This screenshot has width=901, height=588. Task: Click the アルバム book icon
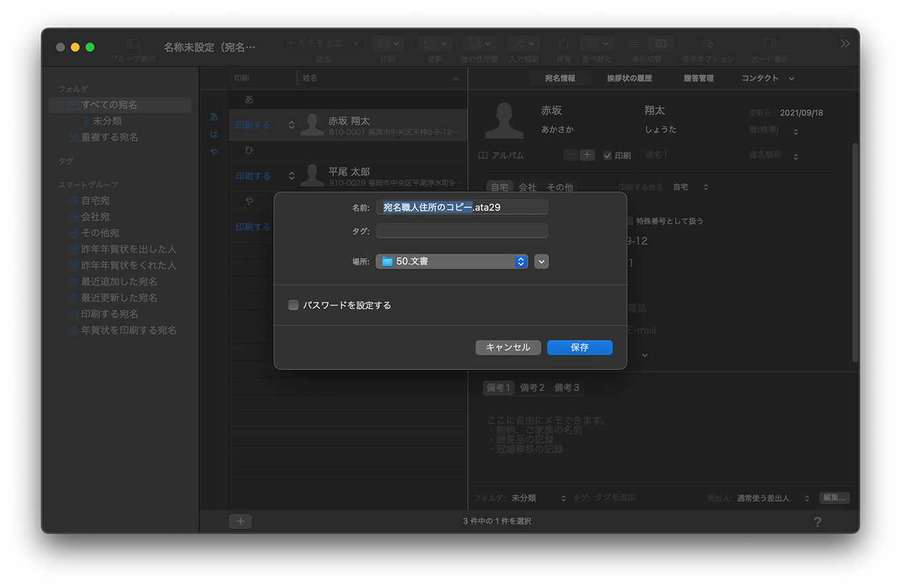pyautogui.click(x=483, y=156)
